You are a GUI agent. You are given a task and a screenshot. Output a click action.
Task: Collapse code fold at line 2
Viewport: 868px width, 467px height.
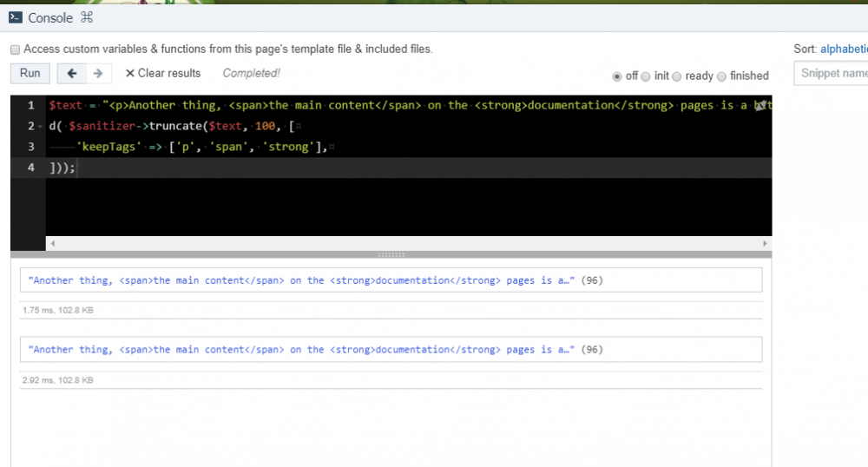pos(41,127)
